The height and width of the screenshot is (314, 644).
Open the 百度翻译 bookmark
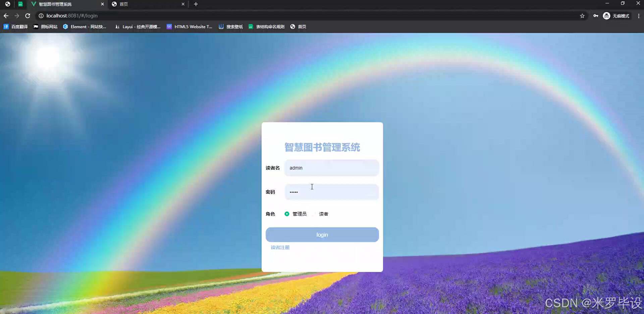tap(15, 26)
